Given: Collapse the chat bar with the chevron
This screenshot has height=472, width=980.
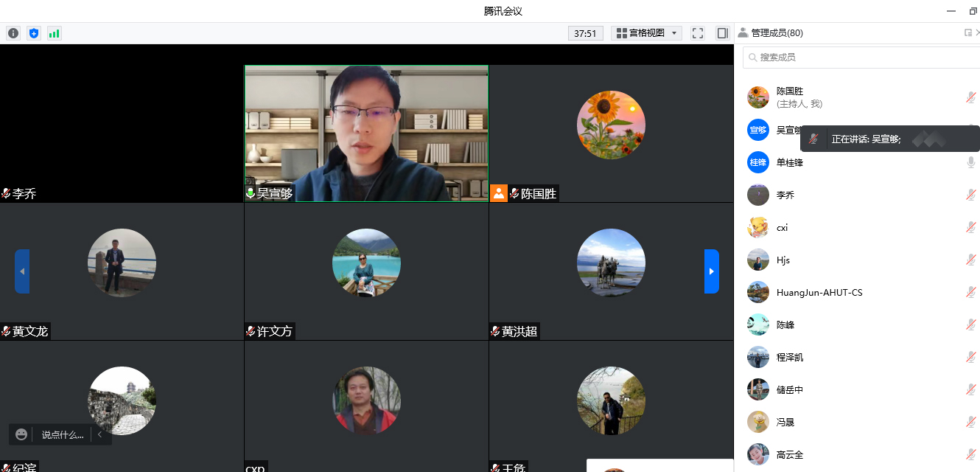Looking at the screenshot, I should [100, 434].
